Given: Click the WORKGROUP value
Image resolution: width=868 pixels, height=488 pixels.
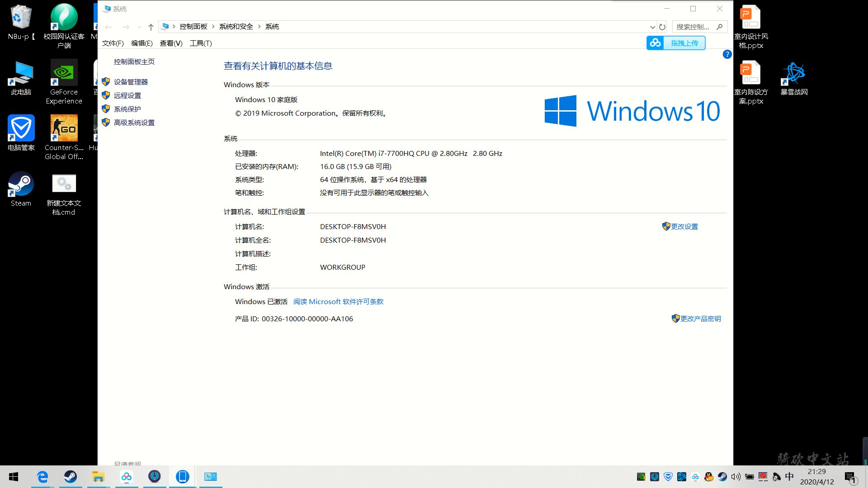Looking at the screenshot, I should tap(343, 267).
